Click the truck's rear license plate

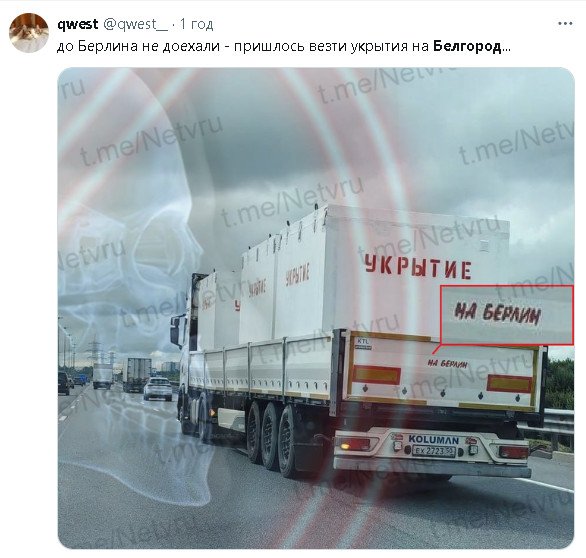(x=434, y=451)
